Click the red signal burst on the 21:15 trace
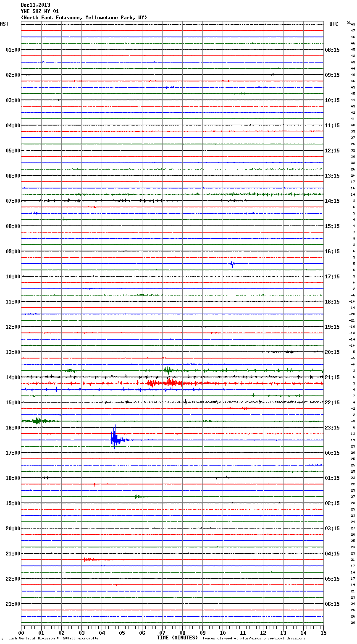The image size is (357, 644). (x=97, y=559)
